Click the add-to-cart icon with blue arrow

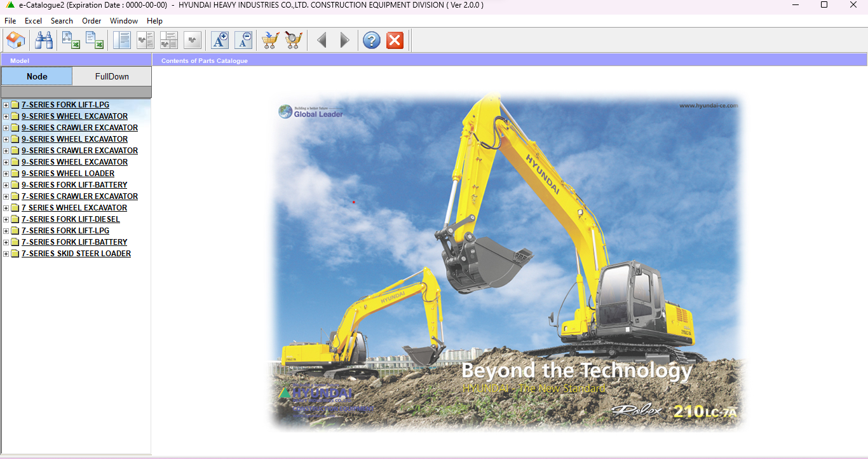tap(270, 41)
